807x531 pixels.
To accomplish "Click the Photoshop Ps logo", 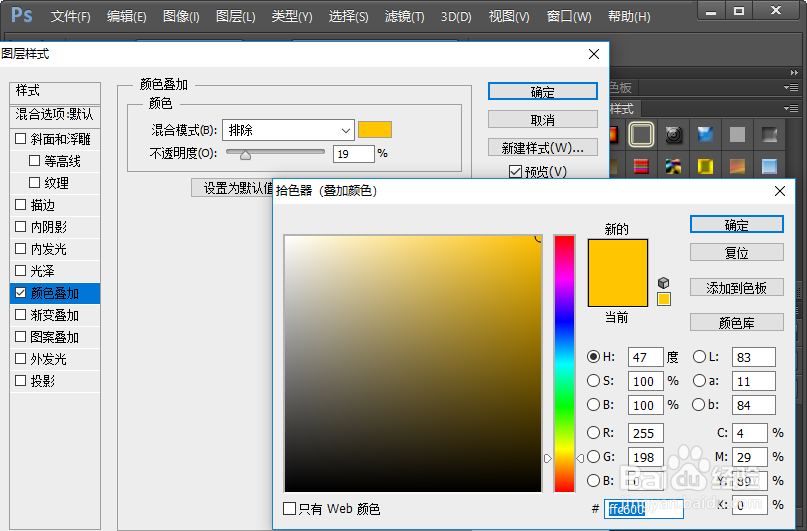I will [22, 14].
